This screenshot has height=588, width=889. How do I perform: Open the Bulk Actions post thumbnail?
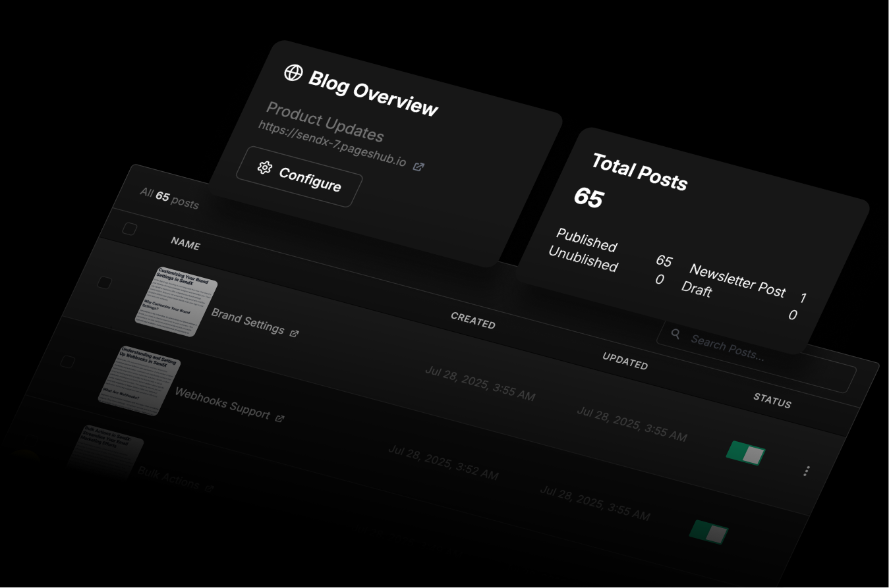tap(105, 454)
